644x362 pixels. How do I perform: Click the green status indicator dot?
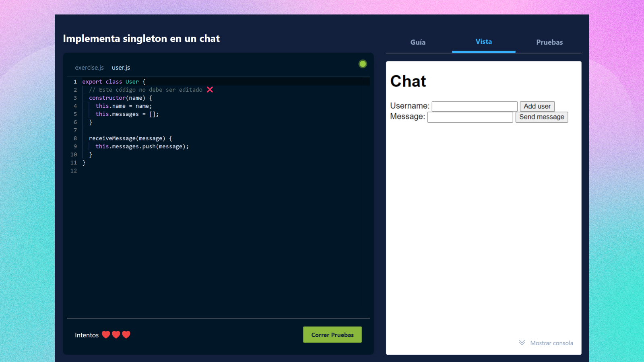[363, 64]
